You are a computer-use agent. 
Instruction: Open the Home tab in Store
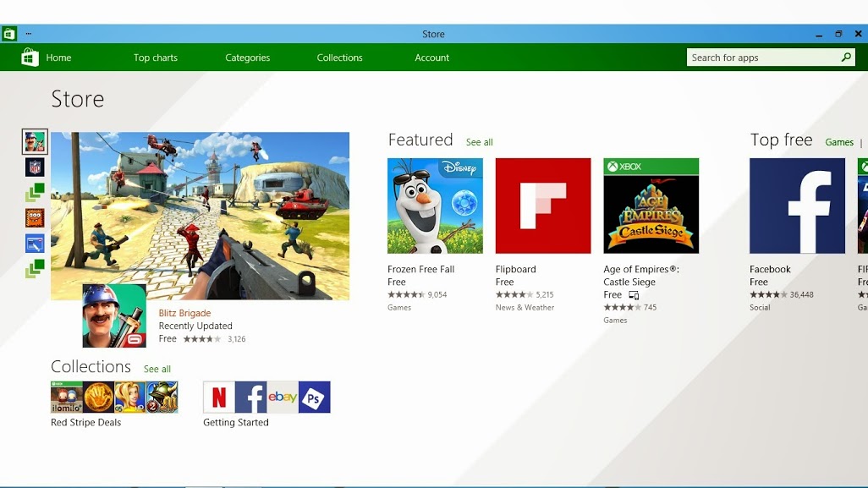click(x=58, y=58)
